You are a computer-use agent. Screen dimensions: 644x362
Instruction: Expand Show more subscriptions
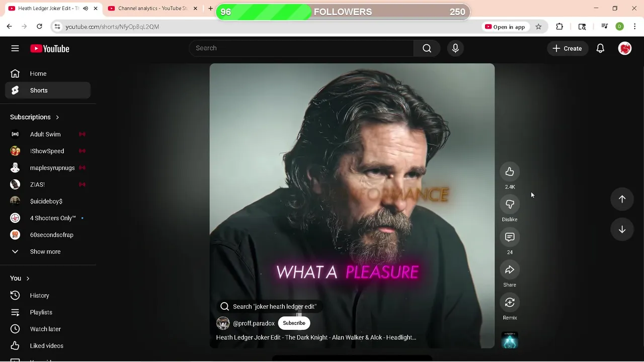pos(48,251)
